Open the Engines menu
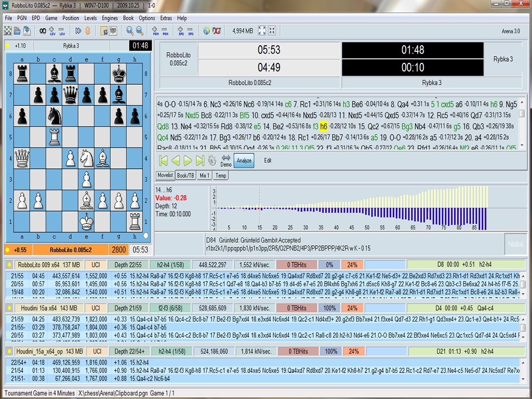This screenshot has height=399, width=532. tap(110, 18)
